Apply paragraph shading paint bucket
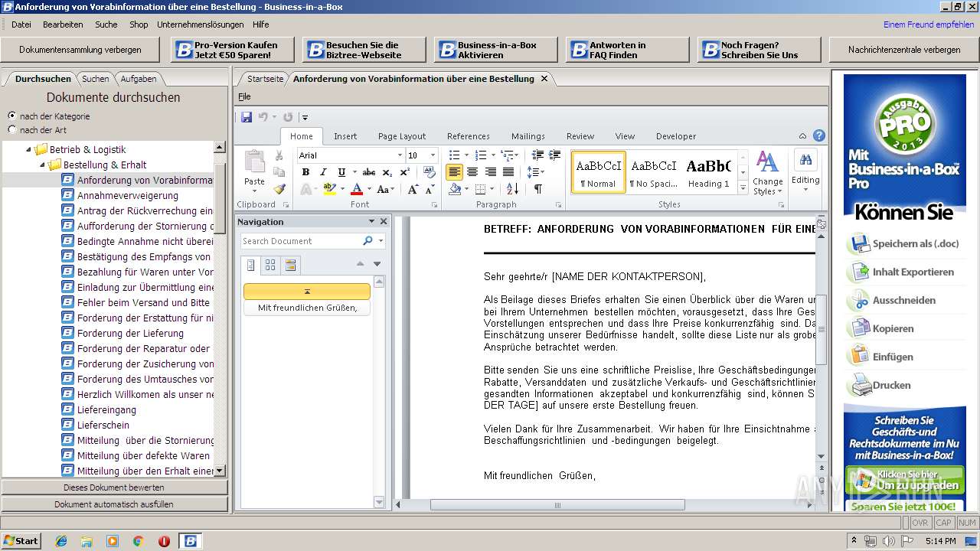Screen dimensions: 980x551 [455, 189]
